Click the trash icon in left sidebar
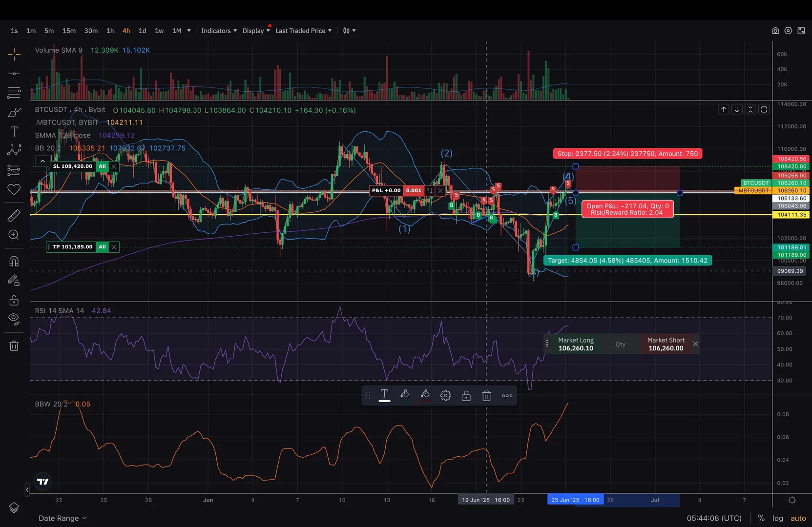 click(14, 346)
